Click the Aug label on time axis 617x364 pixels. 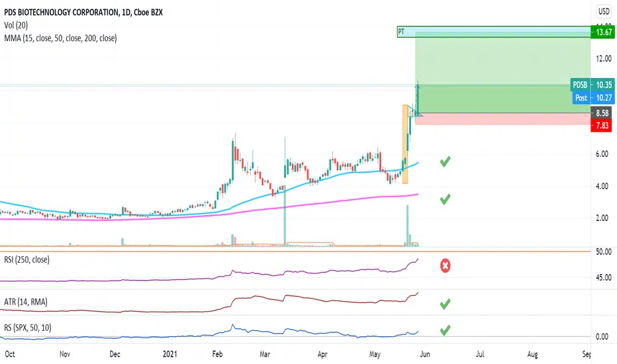(x=532, y=354)
